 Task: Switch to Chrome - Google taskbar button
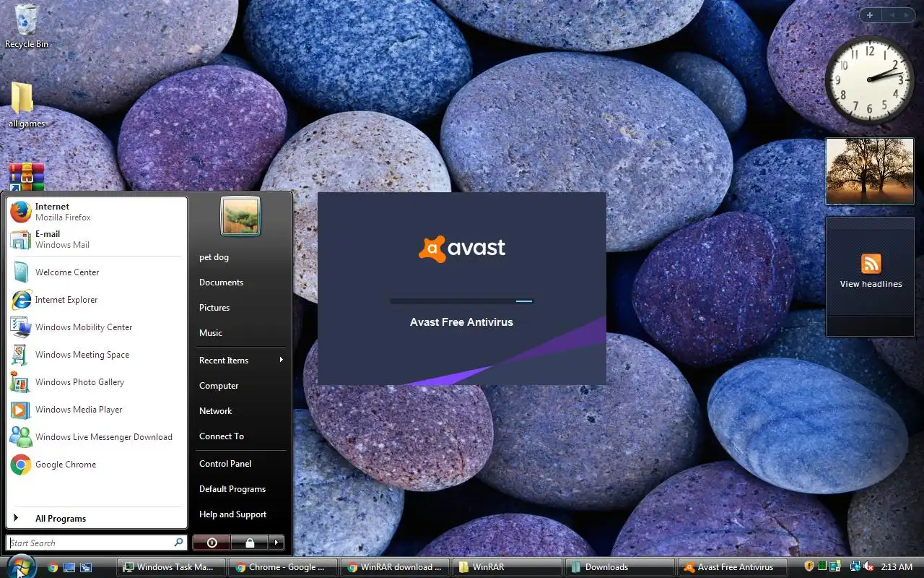point(283,567)
